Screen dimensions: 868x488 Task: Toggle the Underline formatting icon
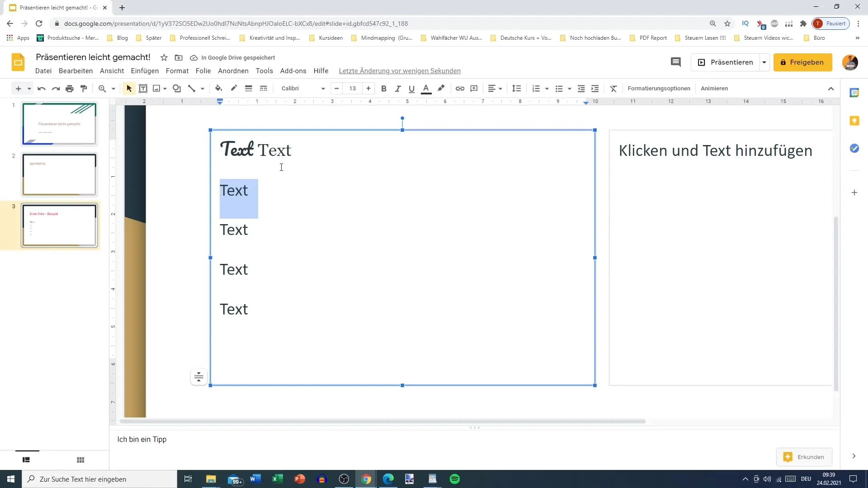(412, 88)
